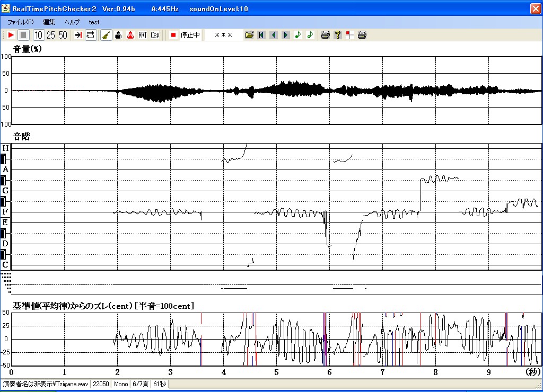Open a file with the folder icon
543x392 pixels.
(x=249, y=35)
